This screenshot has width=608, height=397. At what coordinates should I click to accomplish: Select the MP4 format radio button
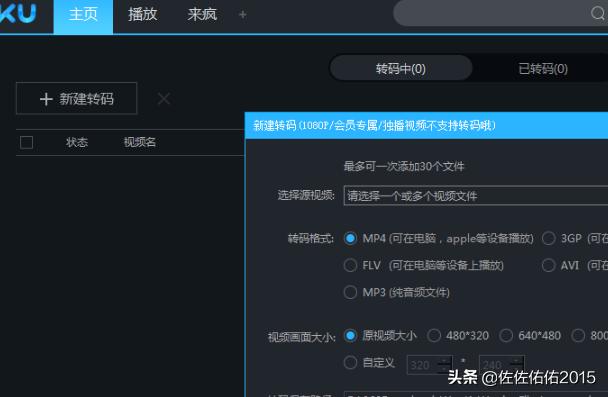tap(350, 238)
